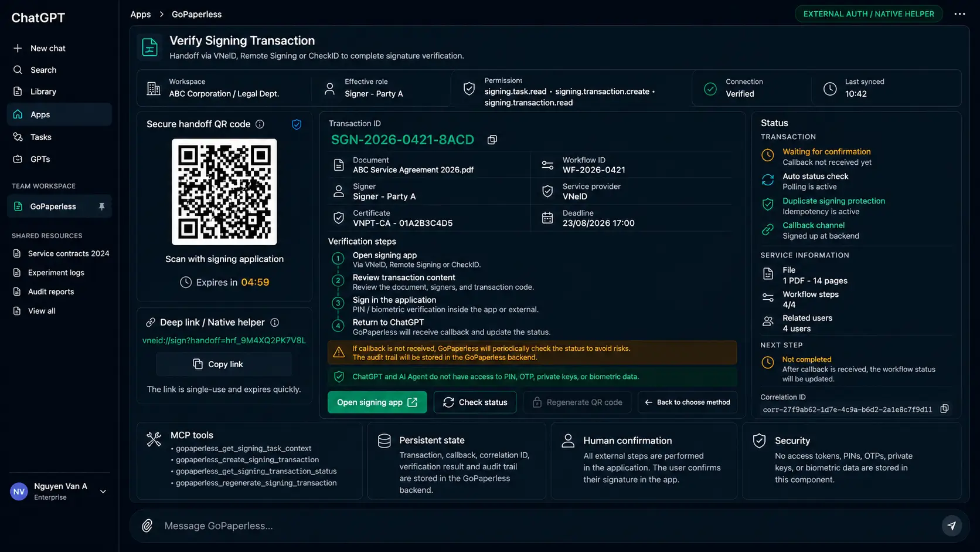
Task: Copy the deep link with Copy link
Action: pyautogui.click(x=223, y=364)
